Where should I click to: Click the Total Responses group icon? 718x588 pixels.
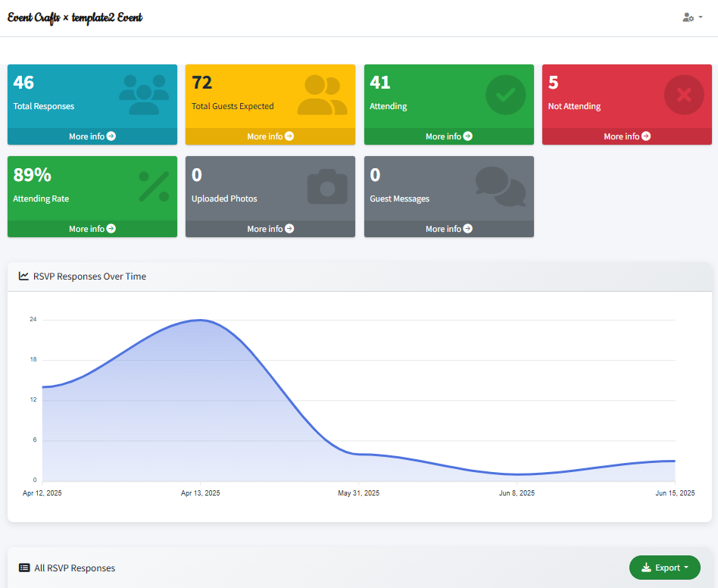(143, 95)
